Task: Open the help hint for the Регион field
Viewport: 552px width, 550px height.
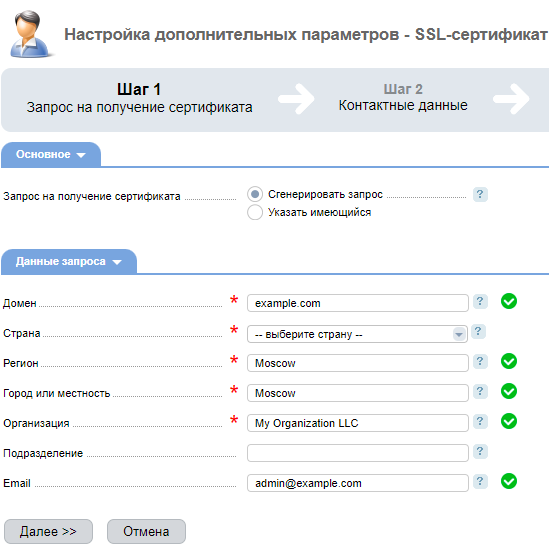Action: 480,361
